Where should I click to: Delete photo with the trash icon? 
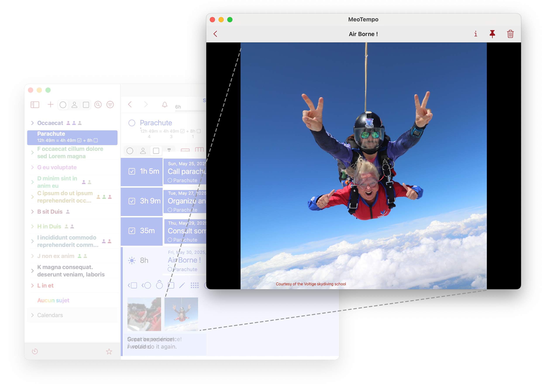point(510,34)
